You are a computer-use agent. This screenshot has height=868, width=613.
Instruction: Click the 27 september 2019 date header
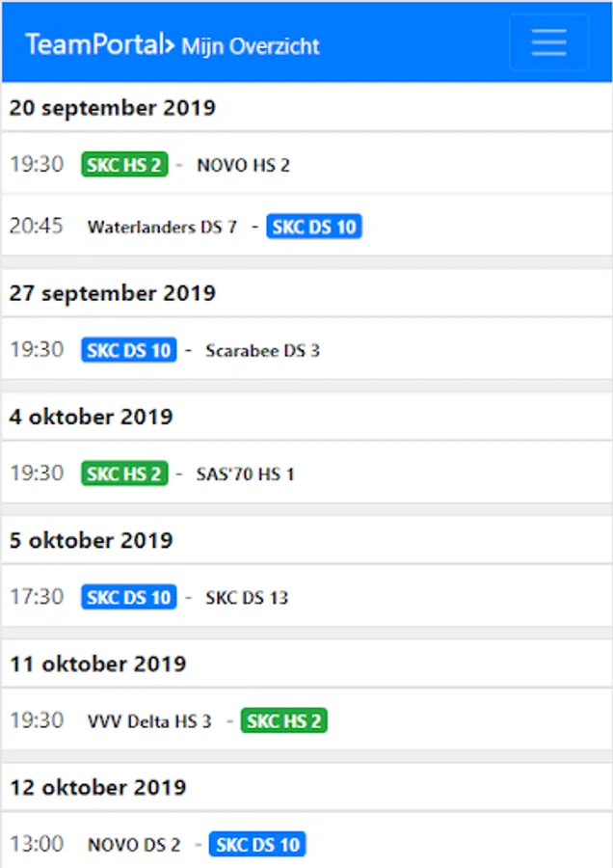113,293
